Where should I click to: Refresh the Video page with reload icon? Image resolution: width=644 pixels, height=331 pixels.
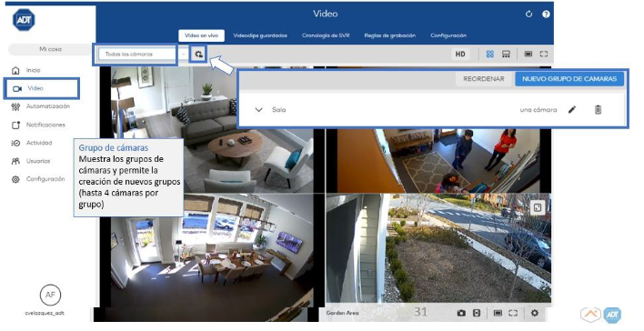coord(528,14)
